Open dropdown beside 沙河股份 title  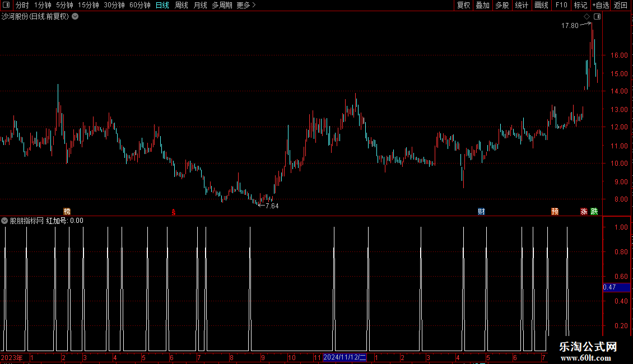(x=75, y=17)
